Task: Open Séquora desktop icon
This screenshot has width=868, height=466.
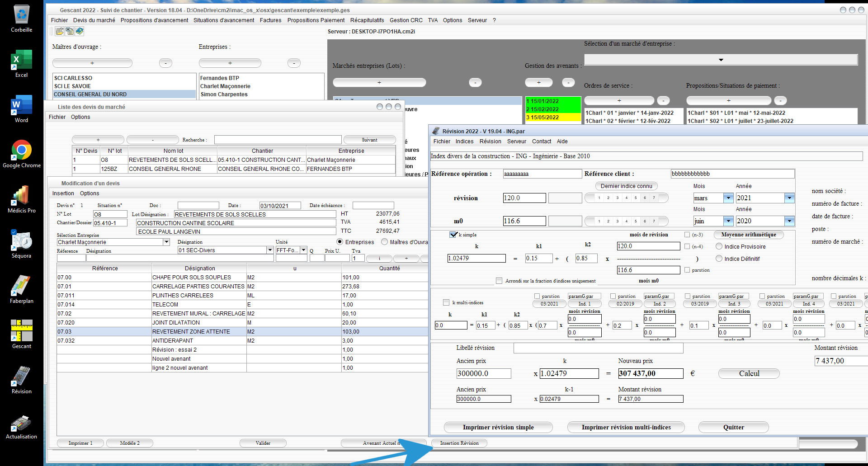Action: point(22,244)
